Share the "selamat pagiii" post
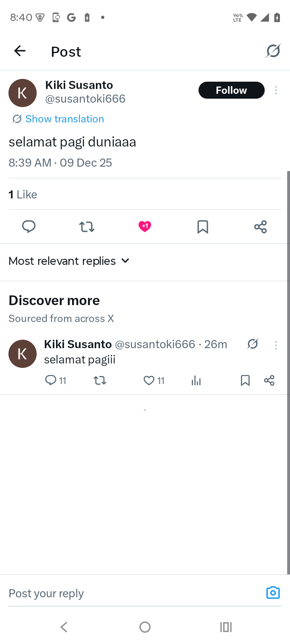 pos(269,380)
